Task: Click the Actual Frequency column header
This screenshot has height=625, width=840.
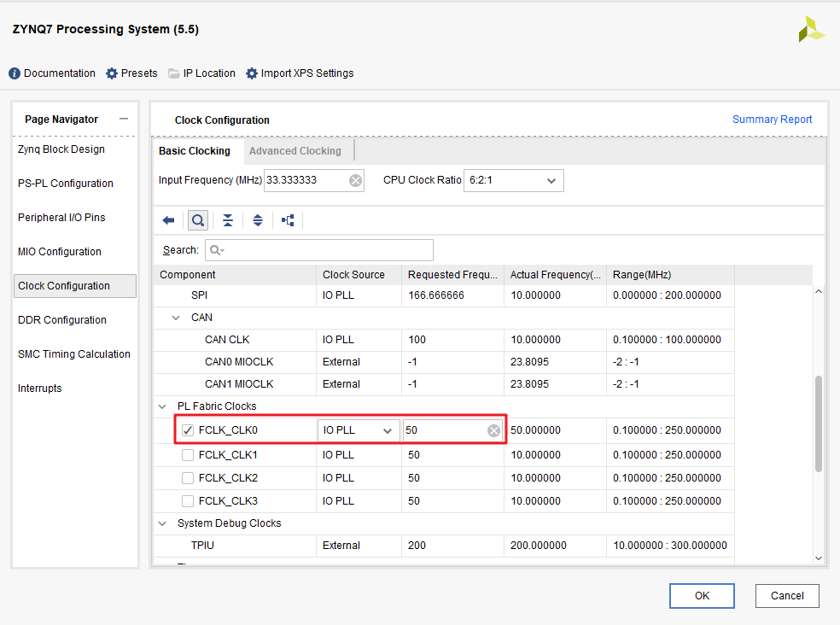Action: point(555,275)
